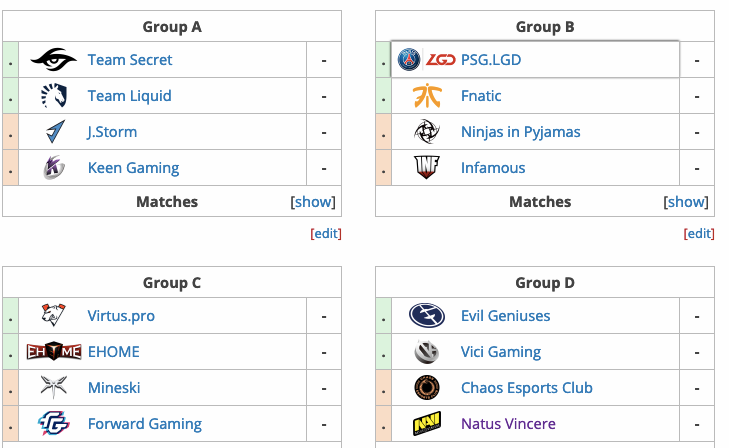Click the Evil Geniuses blue logo
Viewport: 729px width, 448px height.
click(x=427, y=315)
